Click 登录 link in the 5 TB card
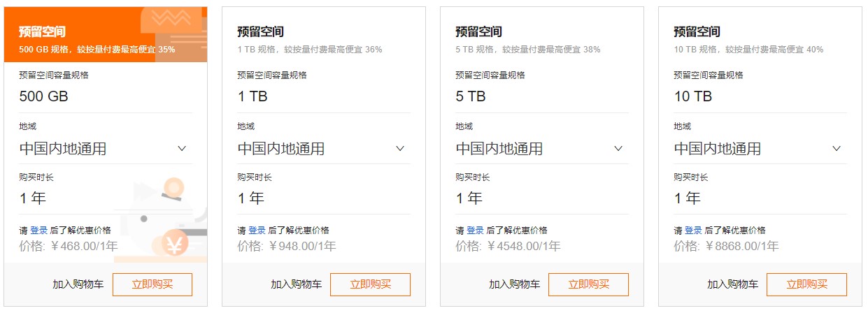The width and height of the screenshot is (868, 313). tap(475, 230)
